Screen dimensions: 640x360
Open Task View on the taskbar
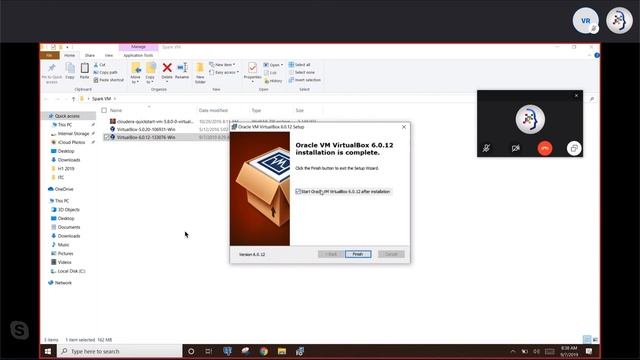[209, 351]
